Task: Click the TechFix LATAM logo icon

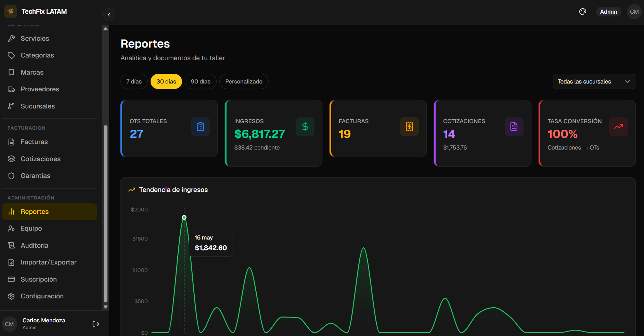Action: pos(11,12)
